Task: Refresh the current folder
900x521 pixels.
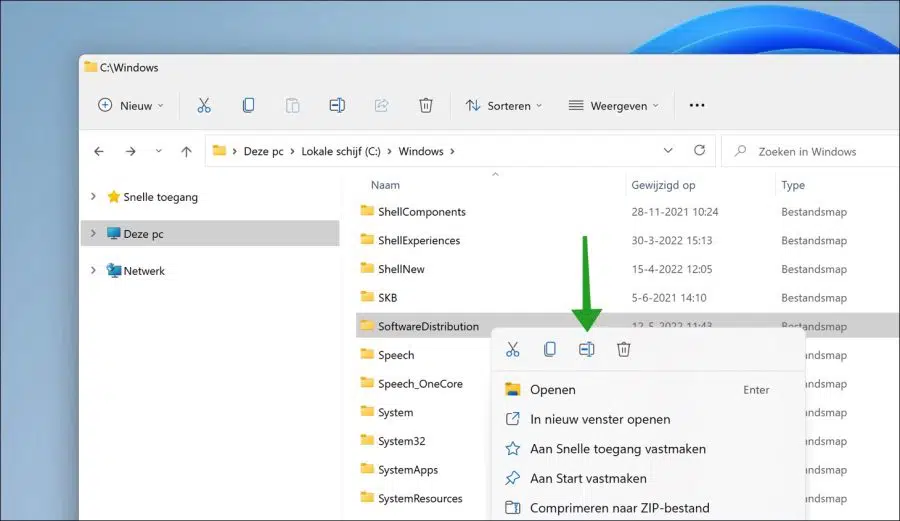Action: [x=699, y=150]
